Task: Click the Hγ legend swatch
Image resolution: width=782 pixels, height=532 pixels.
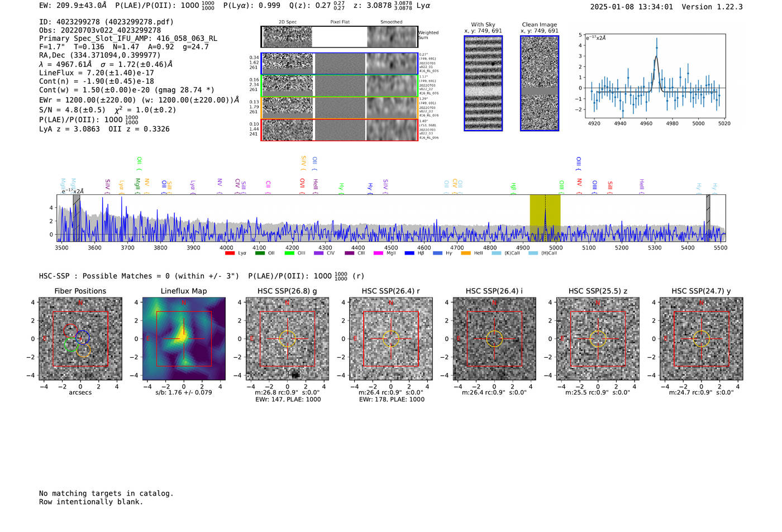Action: click(437, 253)
